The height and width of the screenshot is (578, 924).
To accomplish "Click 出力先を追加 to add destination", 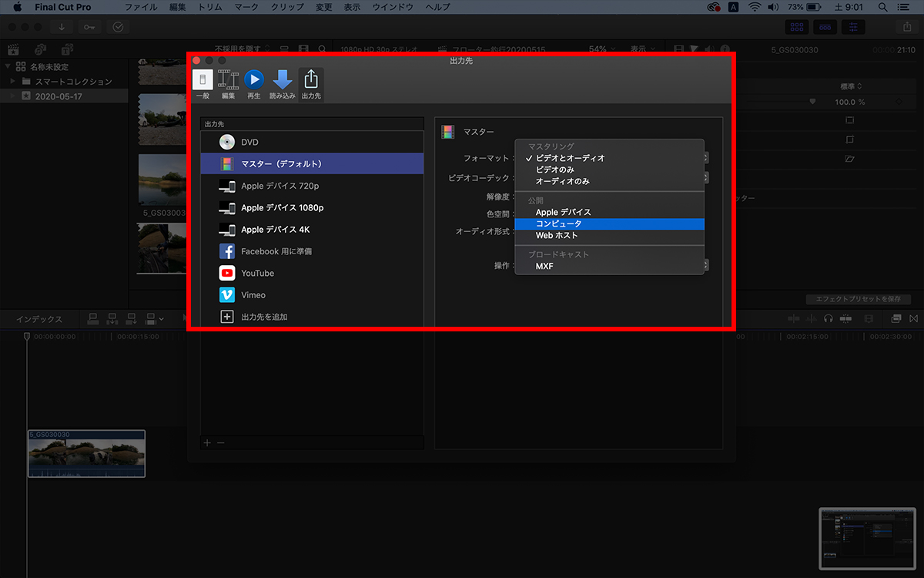I will click(x=263, y=317).
